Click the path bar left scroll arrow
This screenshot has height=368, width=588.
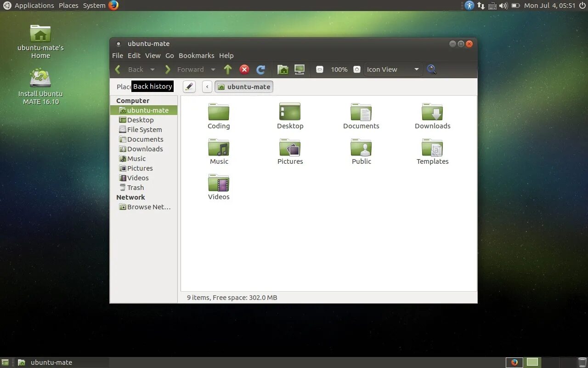(x=207, y=86)
